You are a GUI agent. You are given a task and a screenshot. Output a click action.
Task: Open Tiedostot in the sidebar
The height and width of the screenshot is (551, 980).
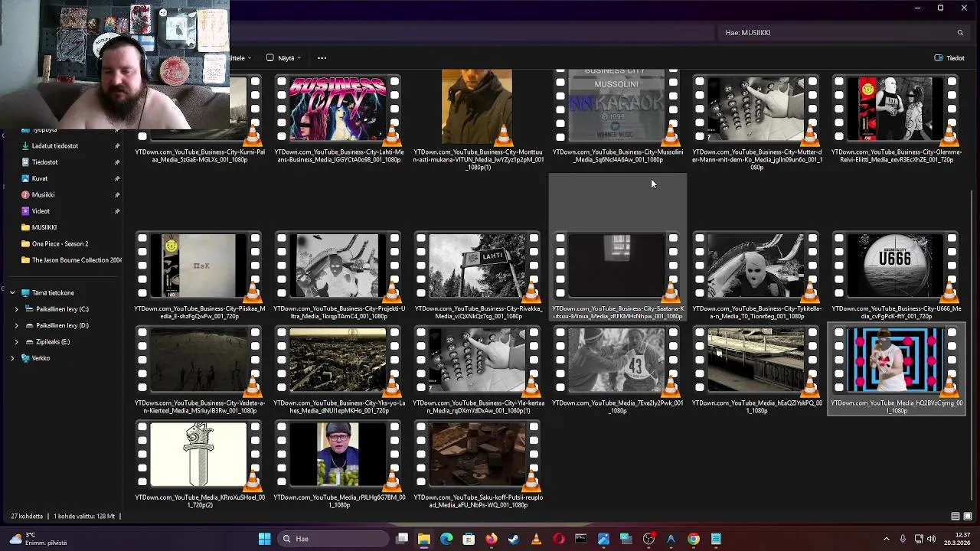click(44, 162)
